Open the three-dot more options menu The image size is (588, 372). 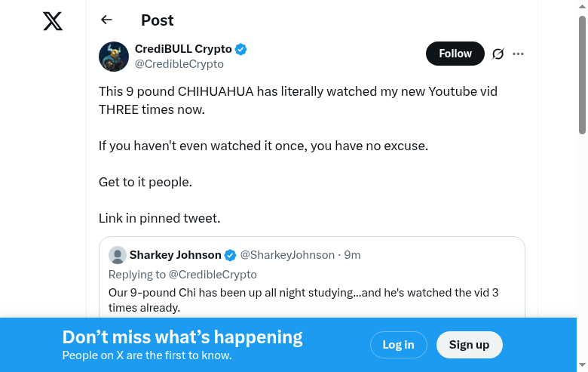click(518, 54)
